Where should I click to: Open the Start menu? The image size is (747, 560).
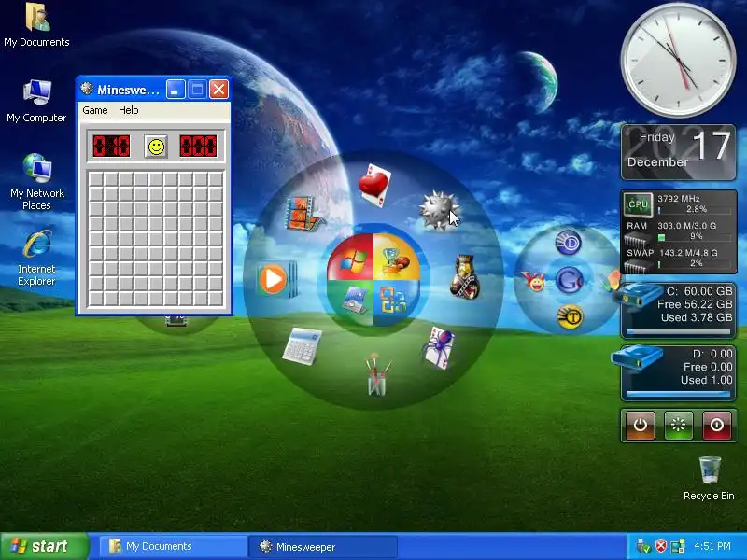[45, 546]
